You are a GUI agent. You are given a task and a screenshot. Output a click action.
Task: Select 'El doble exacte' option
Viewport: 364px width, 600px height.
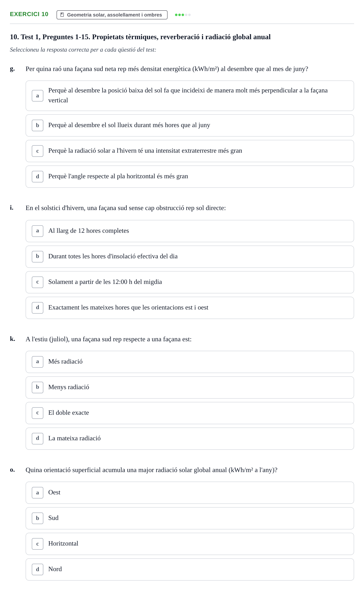coord(190,413)
